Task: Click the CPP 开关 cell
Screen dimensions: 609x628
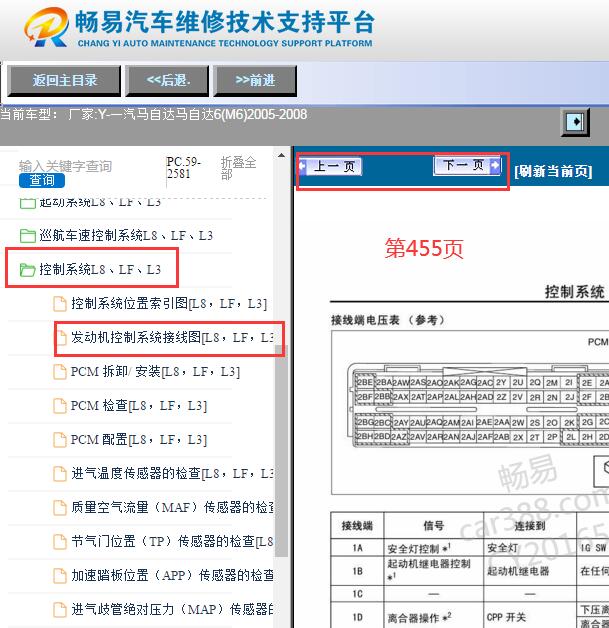Action: (530, 617)
